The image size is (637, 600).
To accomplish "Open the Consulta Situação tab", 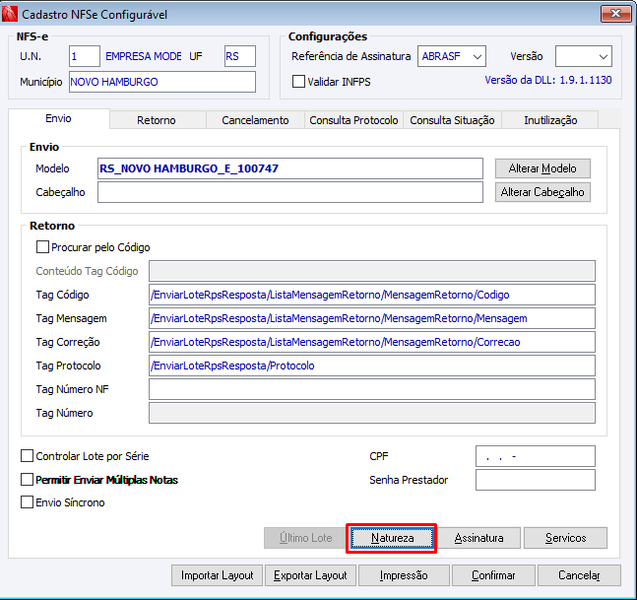I will coord(452,120).
